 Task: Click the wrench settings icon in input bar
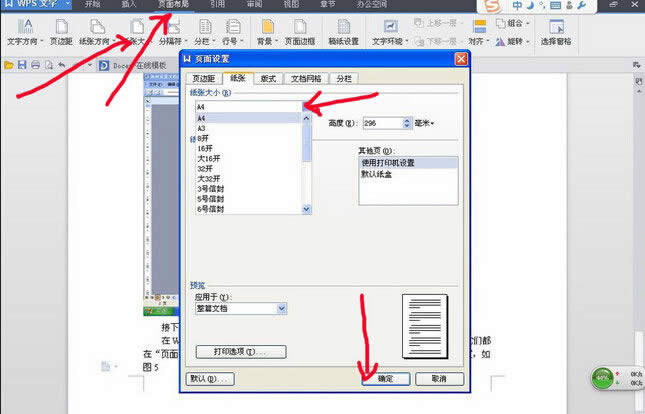click(582, 5)
